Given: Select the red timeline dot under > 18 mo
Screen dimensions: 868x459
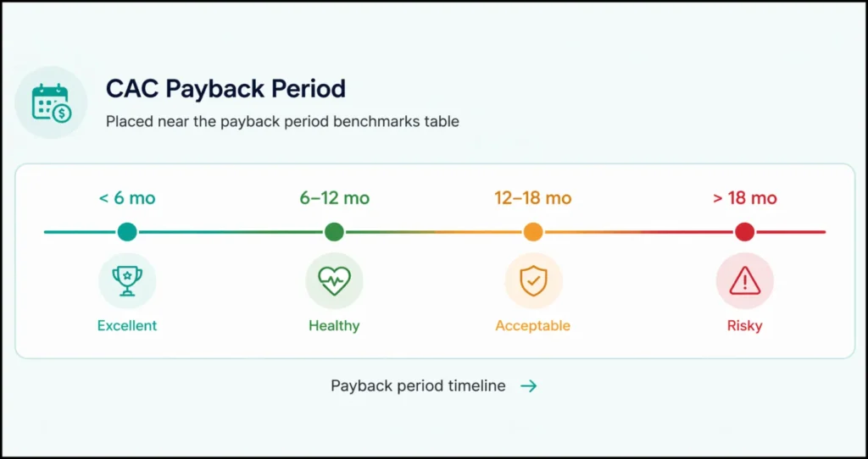Looking at the screenshot, I should (744, 232).
